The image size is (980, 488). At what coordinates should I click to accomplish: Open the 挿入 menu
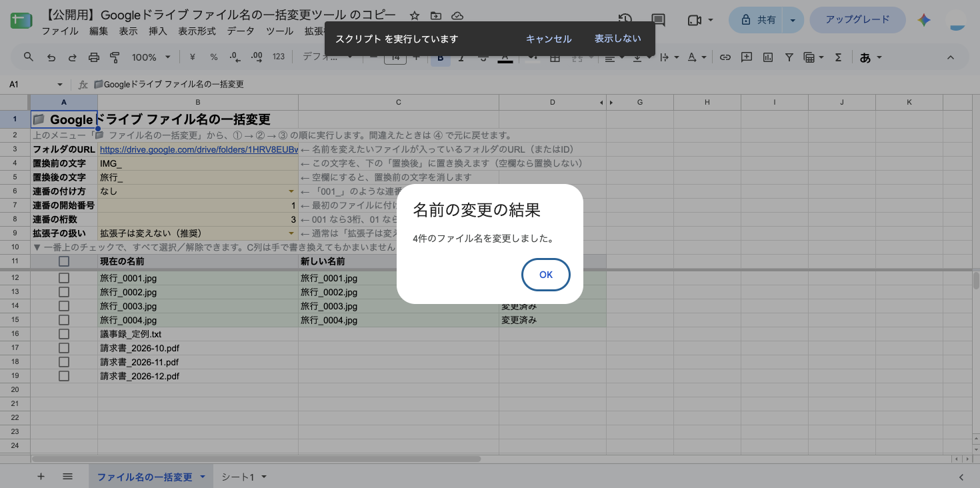(x=158, y=31)
